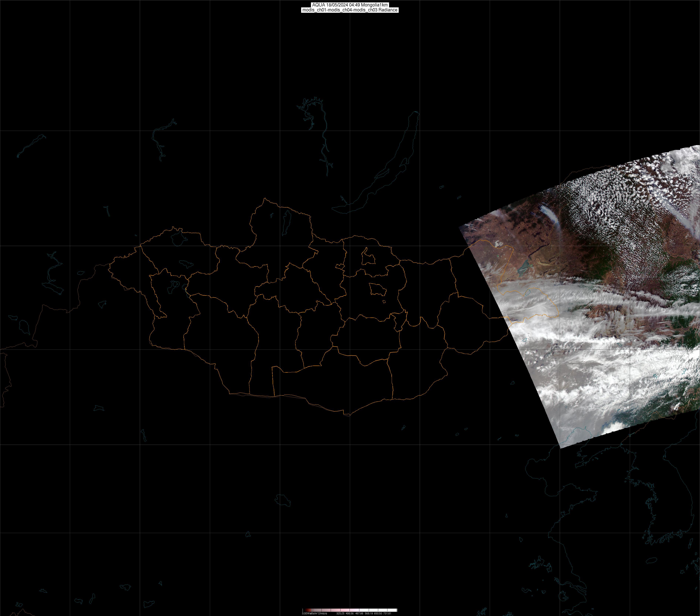Click the turquoise Hulun Lake in the satellite imagery
The width and height of the screenshot is (700, 616).
coord(523,268)
